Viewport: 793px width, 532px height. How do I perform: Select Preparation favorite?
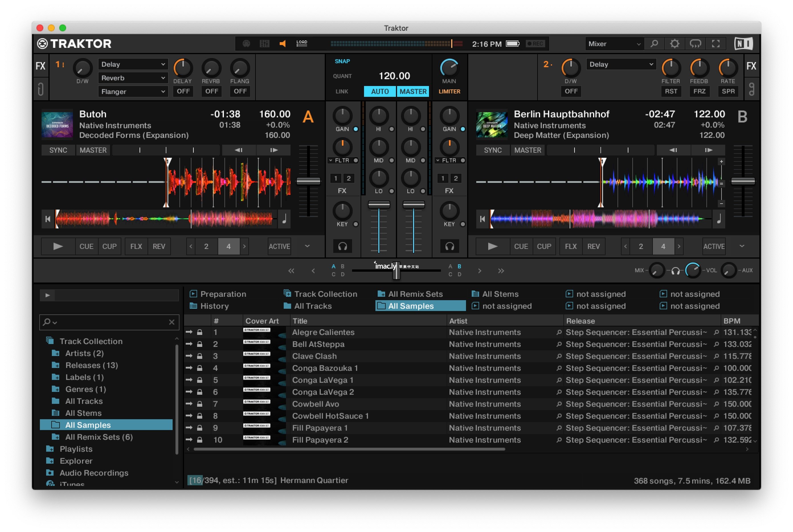[x=218, y=294]
